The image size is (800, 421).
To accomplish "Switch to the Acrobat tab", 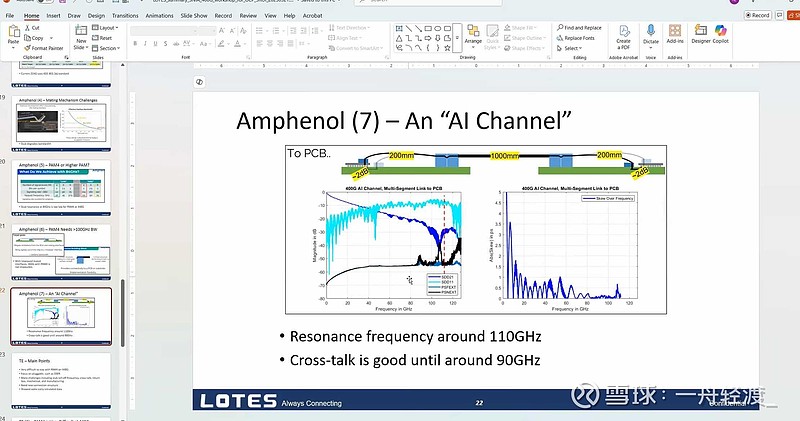I will tap(312, 16).
